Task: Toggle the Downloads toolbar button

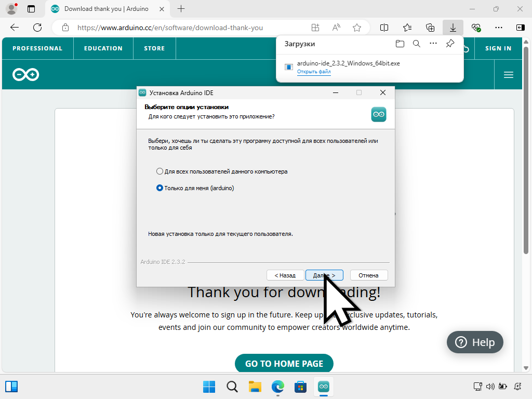Action: tap(453, 28)
